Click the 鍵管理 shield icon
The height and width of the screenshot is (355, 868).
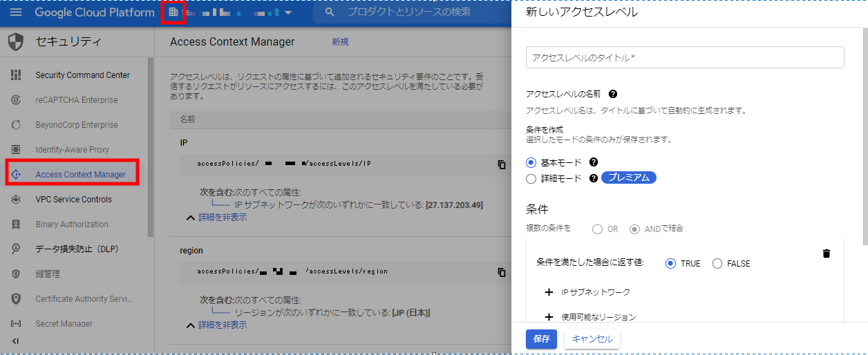(16, 274)
